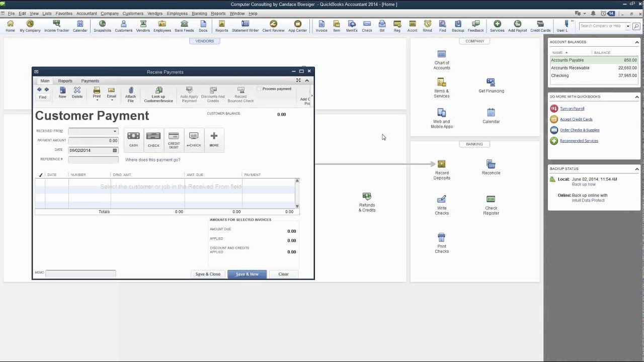
Task: Open Refunds & Credits icon
Action: point(367,202)
